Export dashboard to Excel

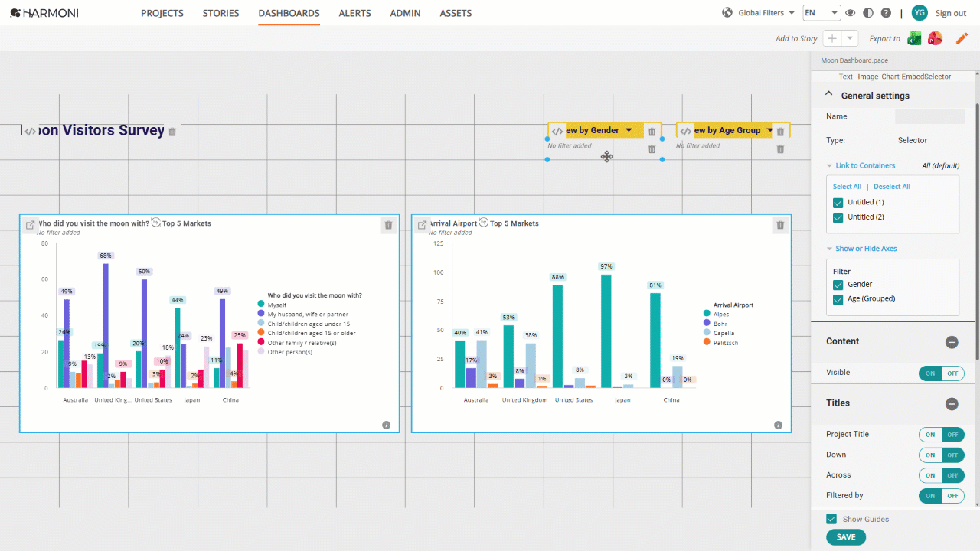tap(913, 38)
